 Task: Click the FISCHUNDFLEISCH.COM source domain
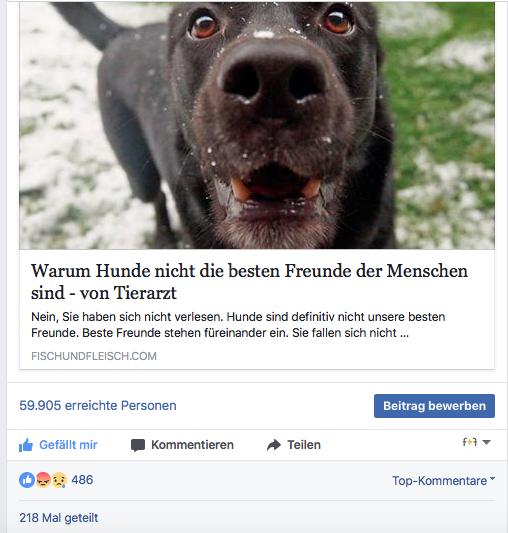pyautogui.click(x=94, y=356)
